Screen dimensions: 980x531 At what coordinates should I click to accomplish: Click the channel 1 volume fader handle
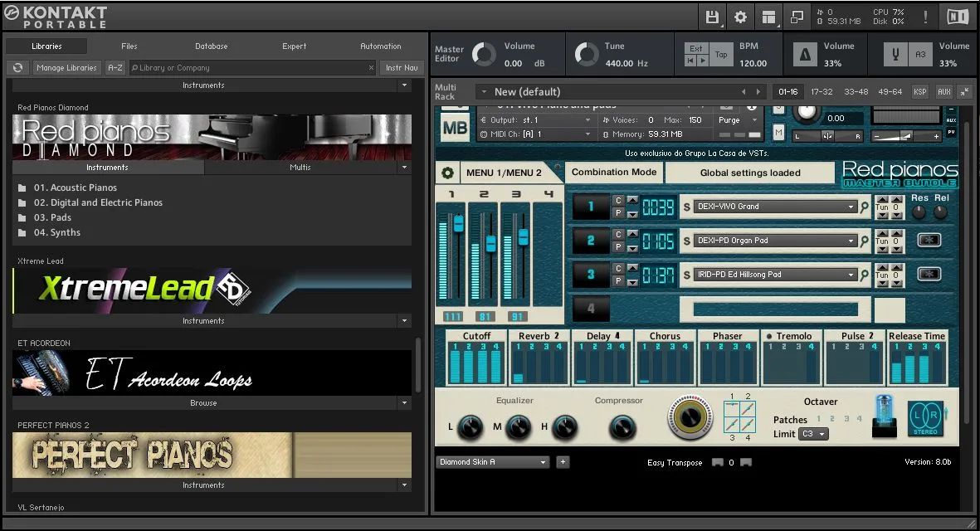[458, 224]
